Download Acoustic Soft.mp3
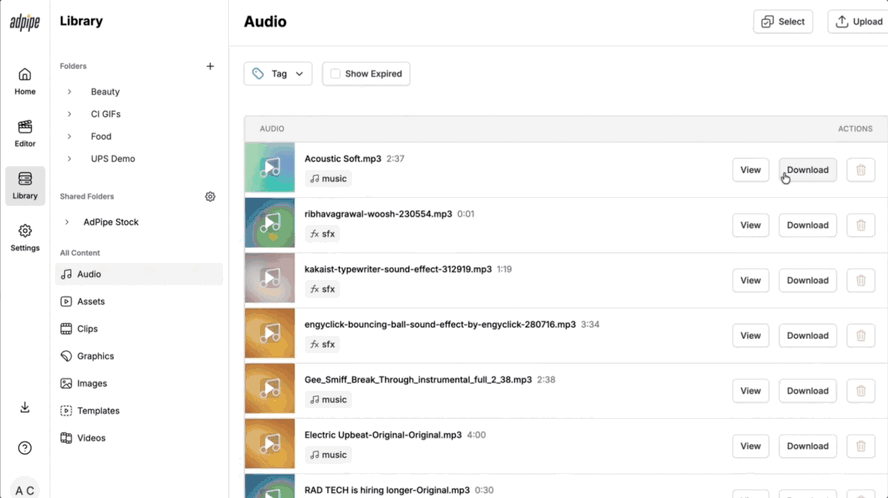This screenshot has height=498, width=888. tap(808, 170)
